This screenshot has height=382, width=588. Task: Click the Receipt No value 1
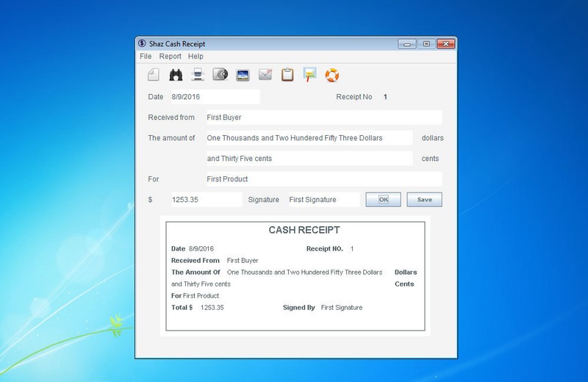coord(385,97)
